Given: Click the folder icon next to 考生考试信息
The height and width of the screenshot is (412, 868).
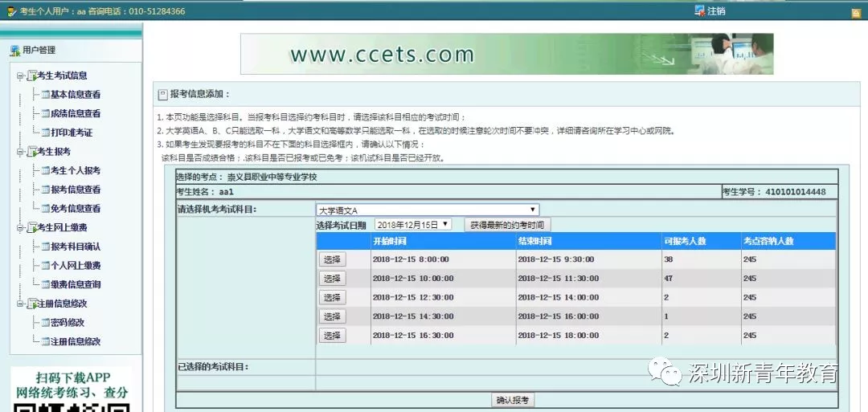Looking at the screenshot, I should [x=32, y=75].
